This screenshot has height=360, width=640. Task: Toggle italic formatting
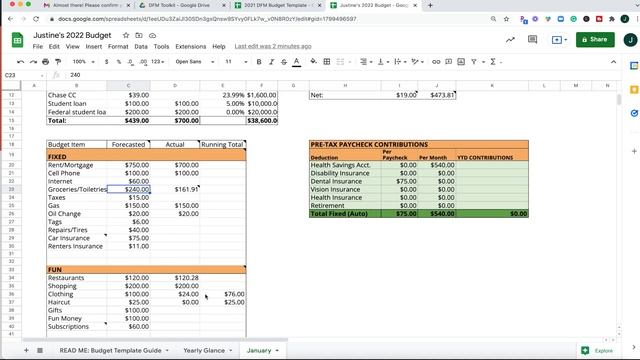pos(271,62)
